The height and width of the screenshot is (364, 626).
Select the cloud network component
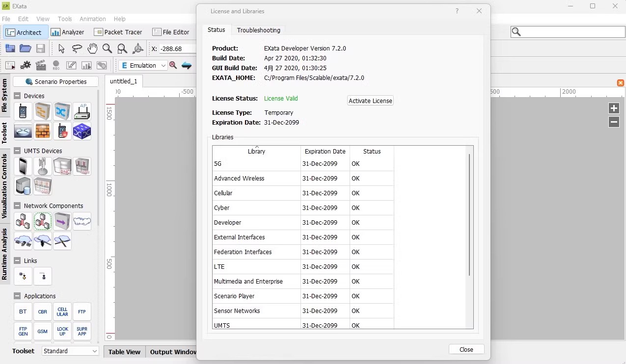click(x=82, y=221)
